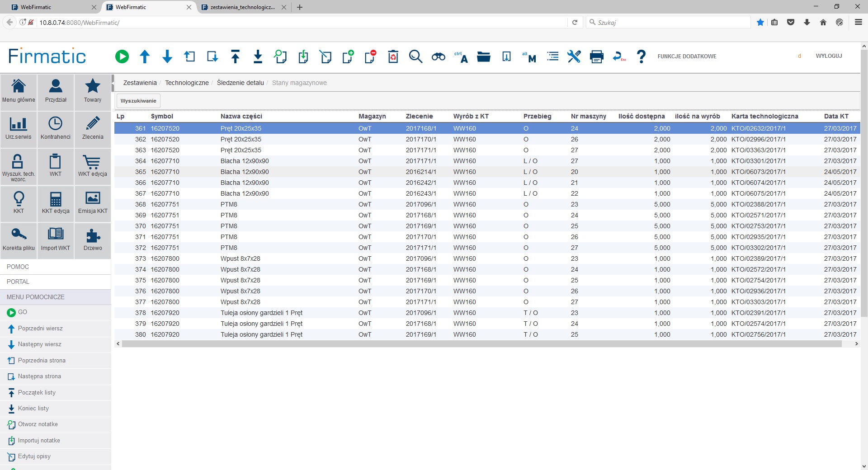Open the magnifier search icon in toolbar
Screen dimensions: 868x470
[415, 56]
